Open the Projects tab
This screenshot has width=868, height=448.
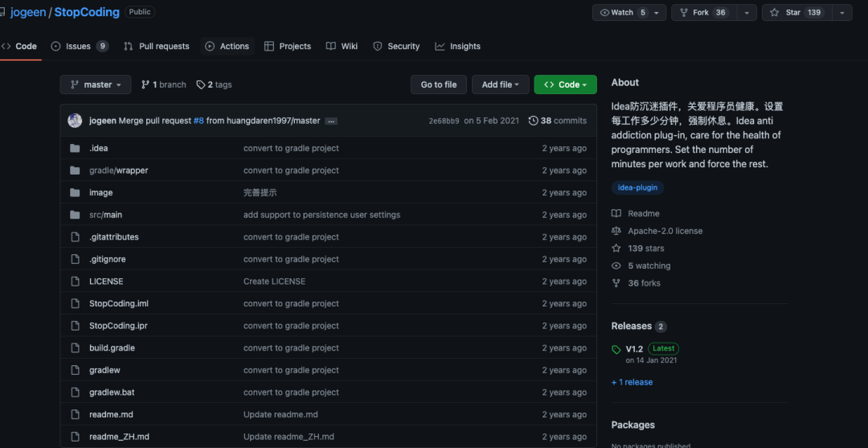(x=287, y=47)
